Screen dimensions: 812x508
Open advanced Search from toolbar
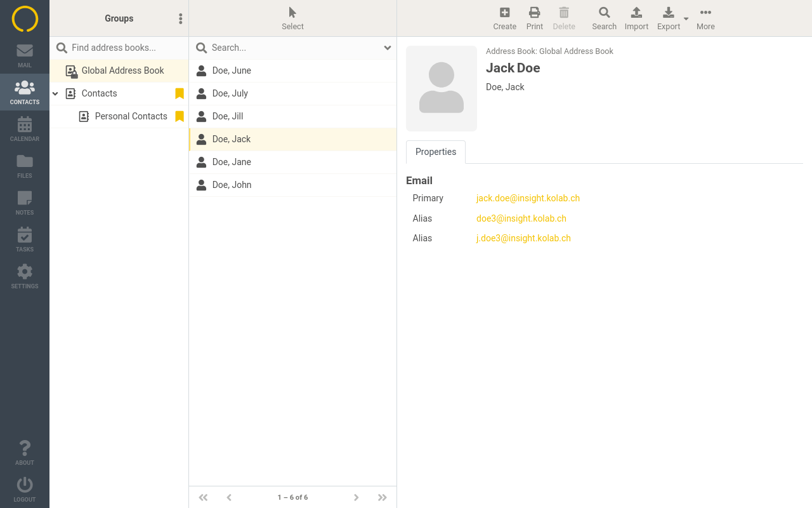(x=604, y=18)
